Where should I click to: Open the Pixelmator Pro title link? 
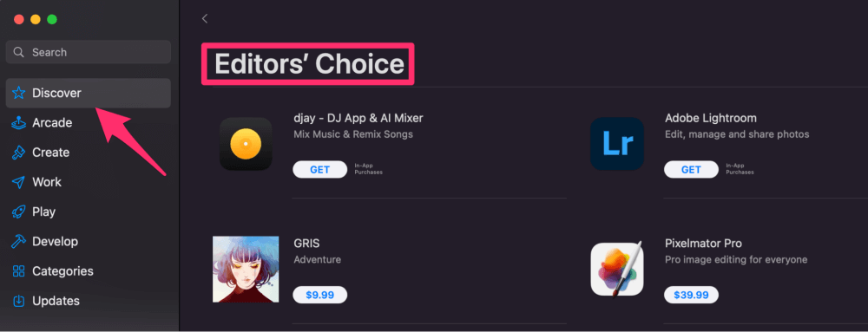[703, 244]
